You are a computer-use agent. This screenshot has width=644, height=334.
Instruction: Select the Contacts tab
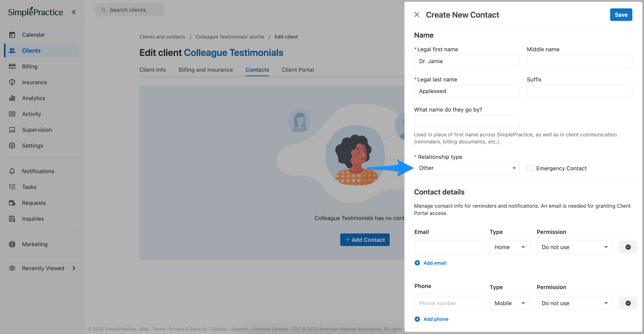point(257,70)
